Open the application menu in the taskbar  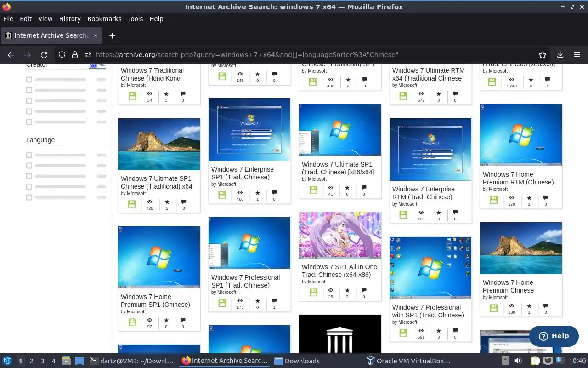tap(7, 361)
